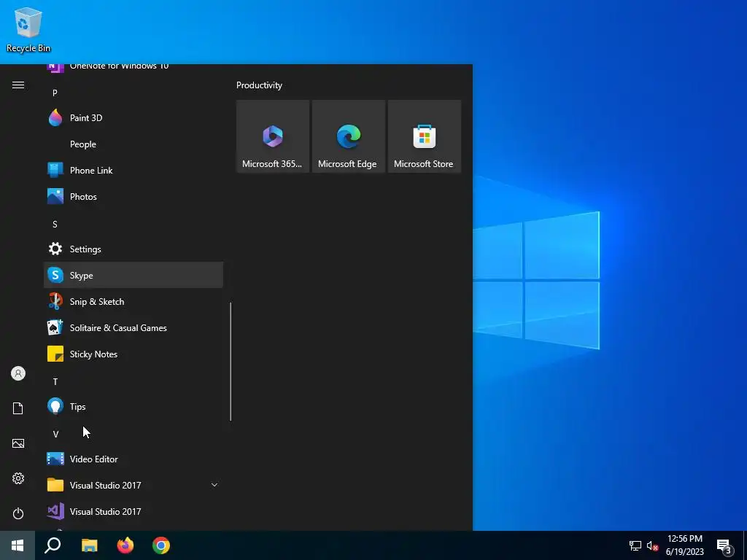Open Snip & Sketch
The image size is (747, 560).
point(133,301)
